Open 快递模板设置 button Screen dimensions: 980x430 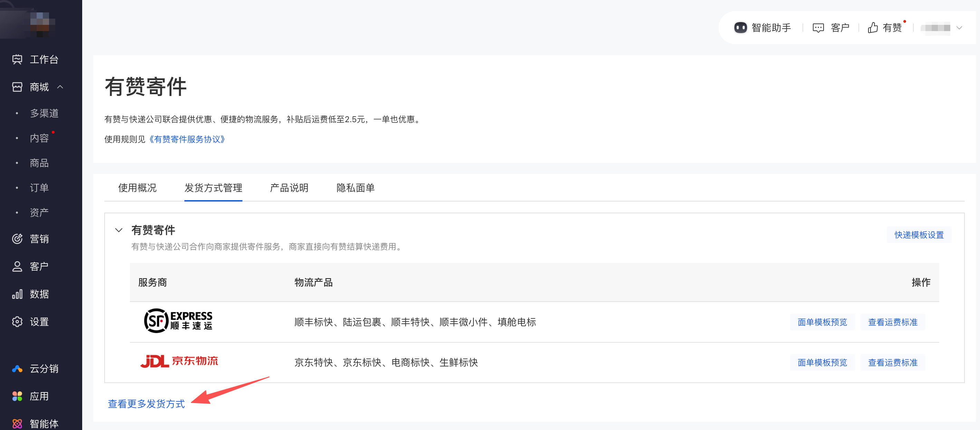coord(919,235)
